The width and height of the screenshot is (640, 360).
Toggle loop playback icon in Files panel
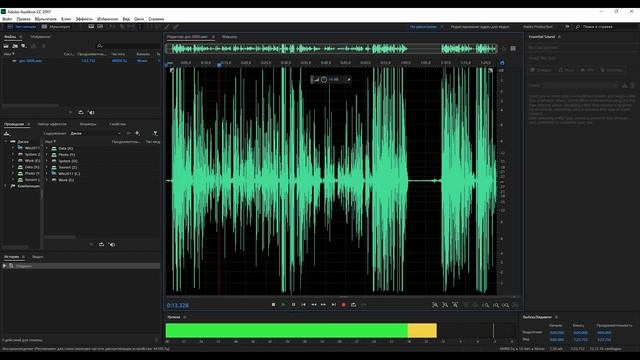(81, 112)
